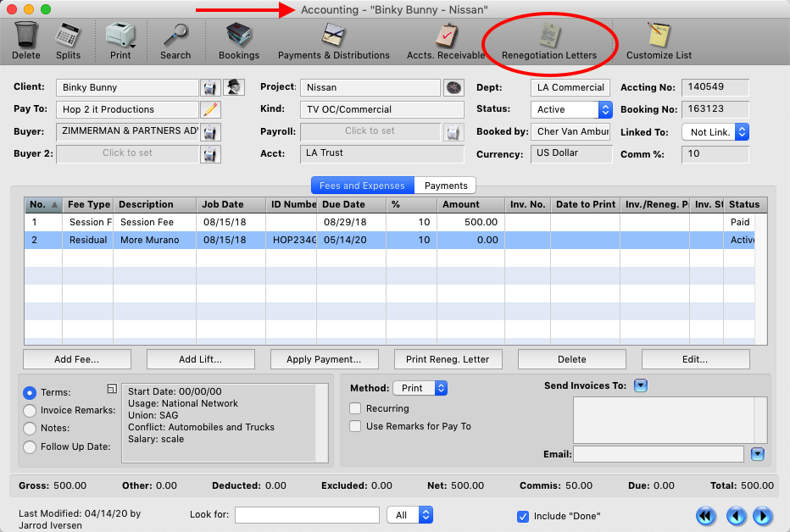Image resolution: width=790 pixels, height=532 pixels.
Task: Click the Edit... button
Action: 695,359
